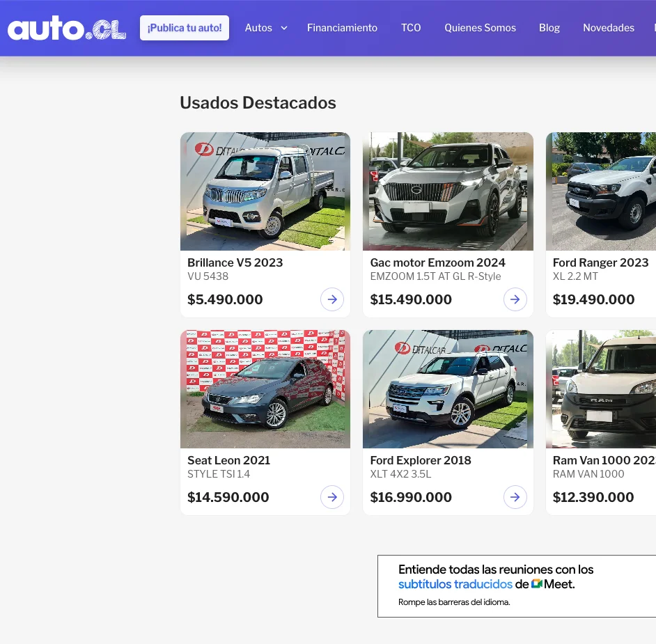Go to the Blog section
Image resolution: width=656 pixels, height=644 pixels.
(549, 28)
